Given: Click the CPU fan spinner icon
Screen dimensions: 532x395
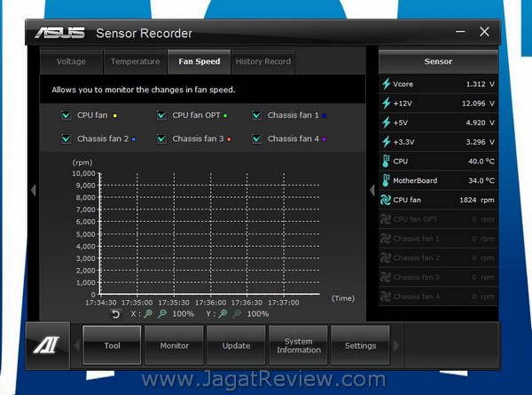Looking at the screenshot, I should pyautogui.click(x=386, y=200).
